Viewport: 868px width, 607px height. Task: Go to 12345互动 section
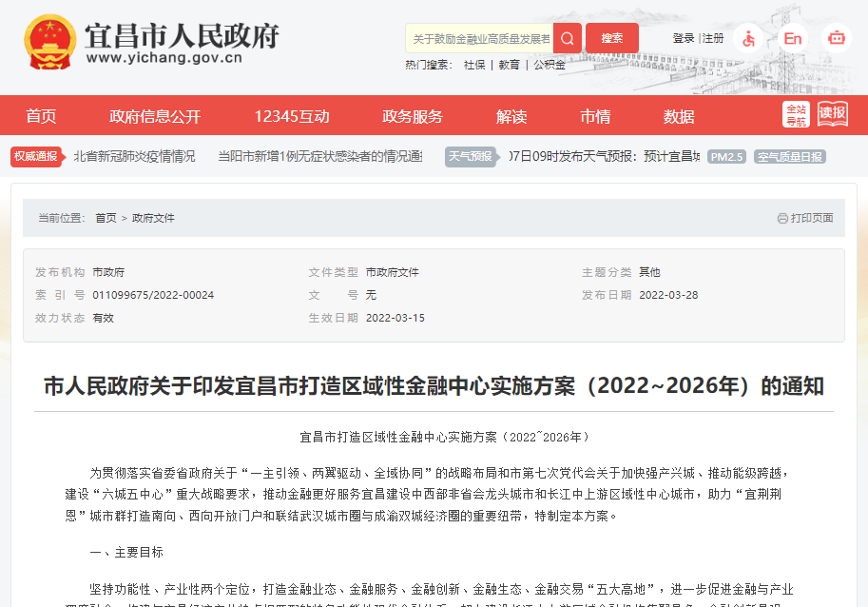291,116
